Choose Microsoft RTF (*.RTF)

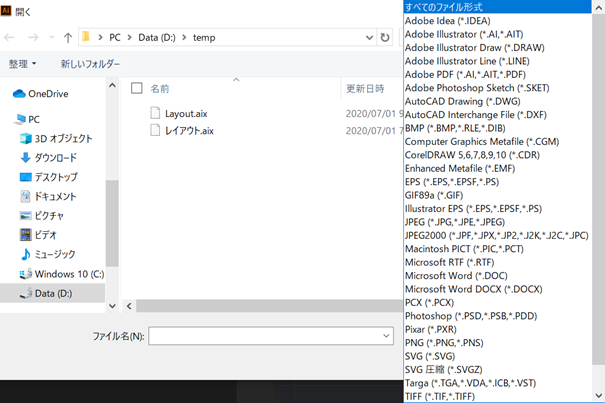[497, 262]
